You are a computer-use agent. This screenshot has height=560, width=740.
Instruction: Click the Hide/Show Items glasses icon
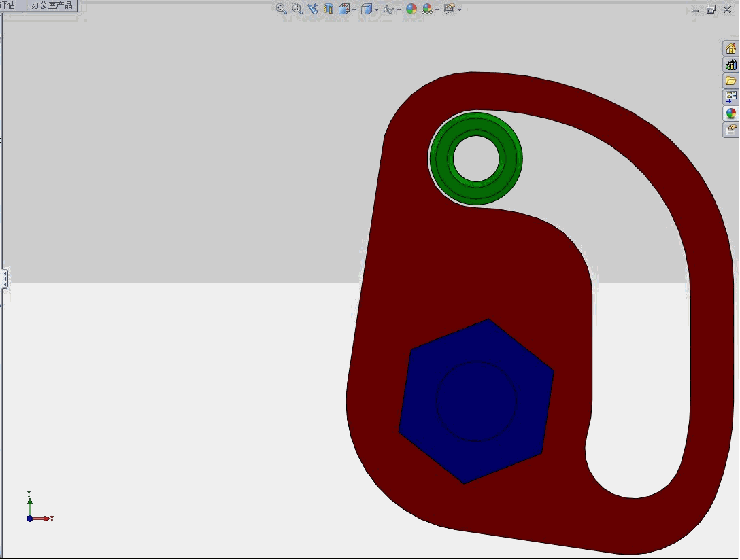[x=388, y=10]
